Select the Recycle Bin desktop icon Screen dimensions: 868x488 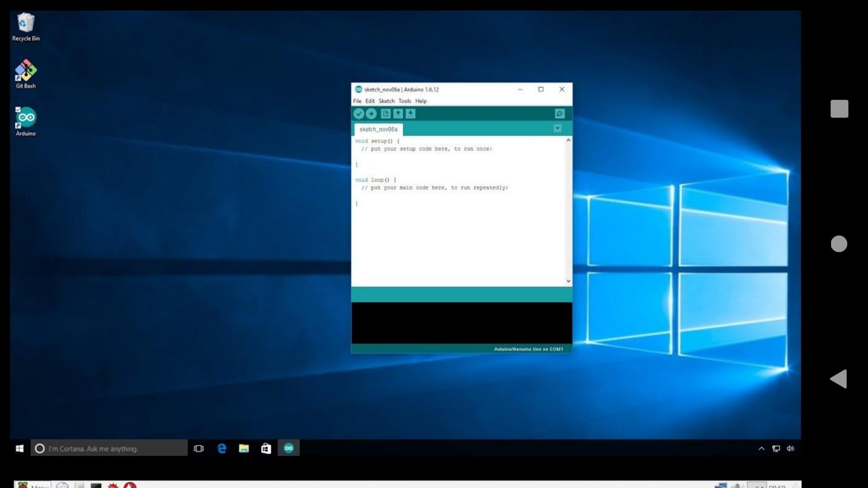point(26,27)
